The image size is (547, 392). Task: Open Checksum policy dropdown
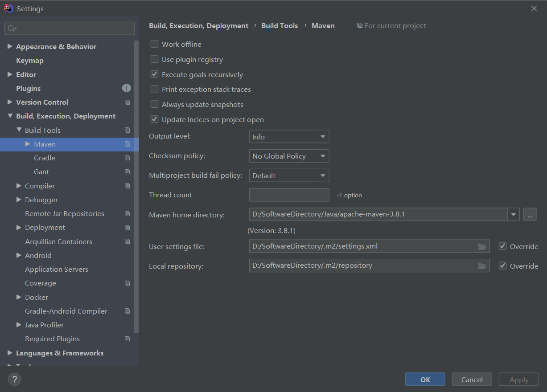click(x=289, y=156)
